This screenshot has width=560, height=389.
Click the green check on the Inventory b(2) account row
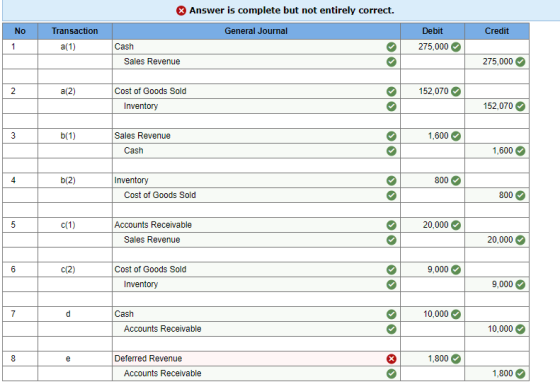point(391,180)
